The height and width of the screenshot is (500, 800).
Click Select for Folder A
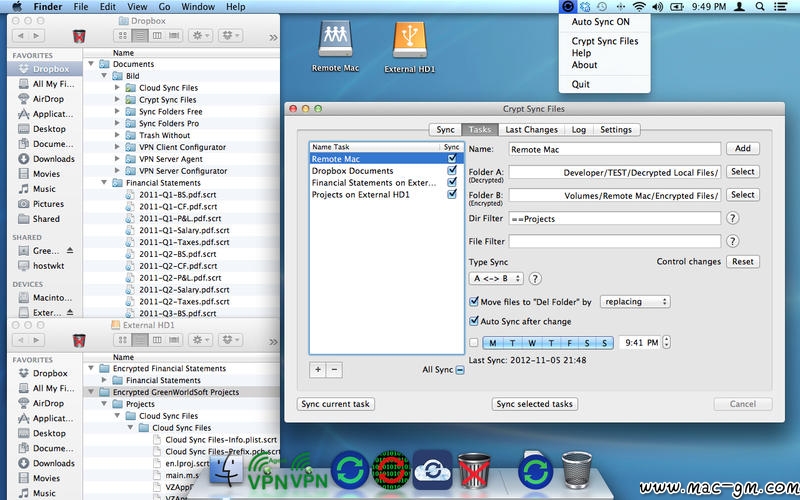[x=742, y=171]
